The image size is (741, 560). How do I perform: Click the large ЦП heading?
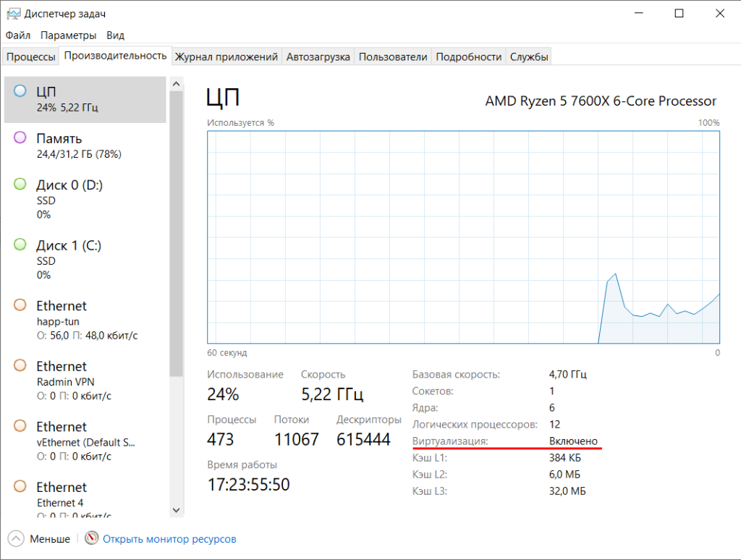pos(223,98)
